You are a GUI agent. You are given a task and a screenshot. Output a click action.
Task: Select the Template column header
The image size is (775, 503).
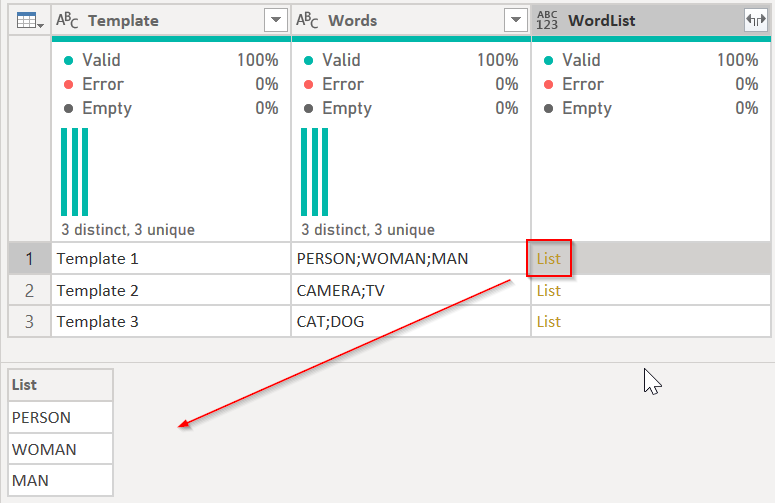pyautogui.click(x=171, y=20)
